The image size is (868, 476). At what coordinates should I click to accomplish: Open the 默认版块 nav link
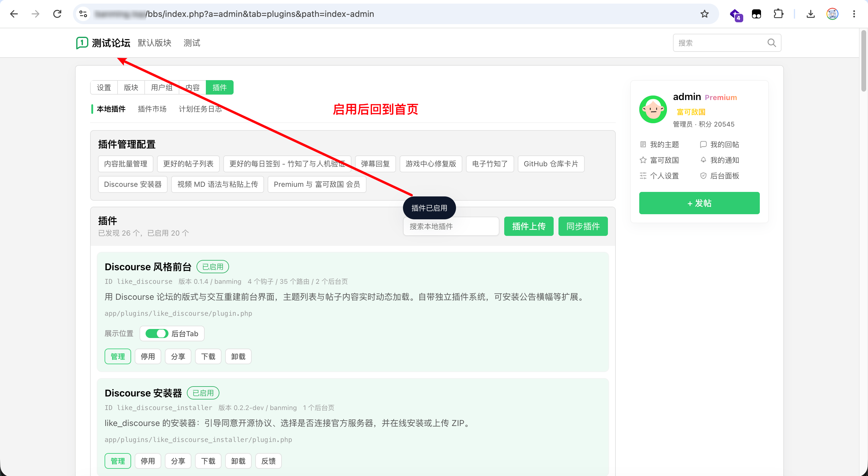click(x=155, y=43)
